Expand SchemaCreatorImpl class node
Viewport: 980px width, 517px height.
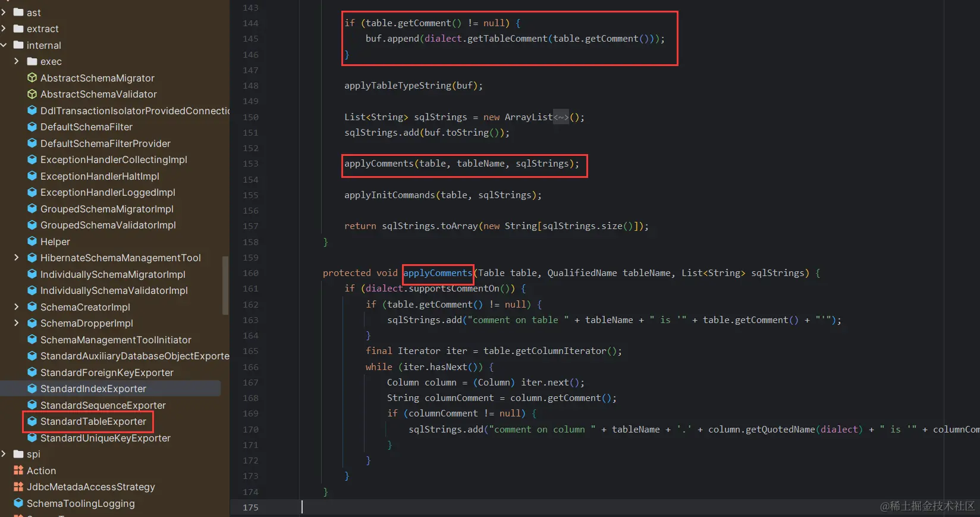17,307
